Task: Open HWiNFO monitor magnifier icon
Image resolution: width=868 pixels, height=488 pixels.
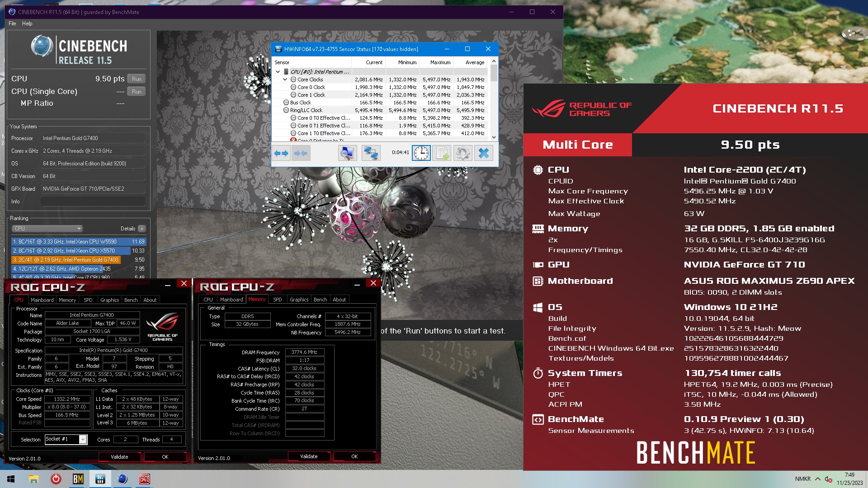Action: tap(347, 153)
